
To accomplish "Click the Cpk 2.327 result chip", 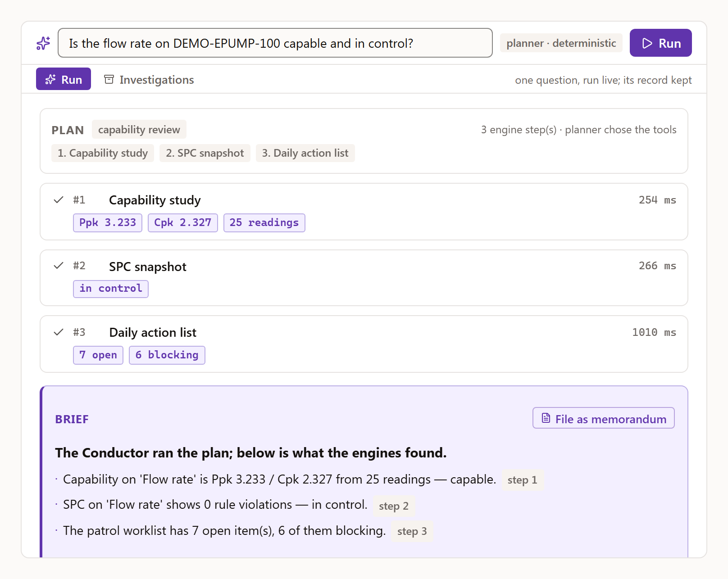I will (183, 223).
